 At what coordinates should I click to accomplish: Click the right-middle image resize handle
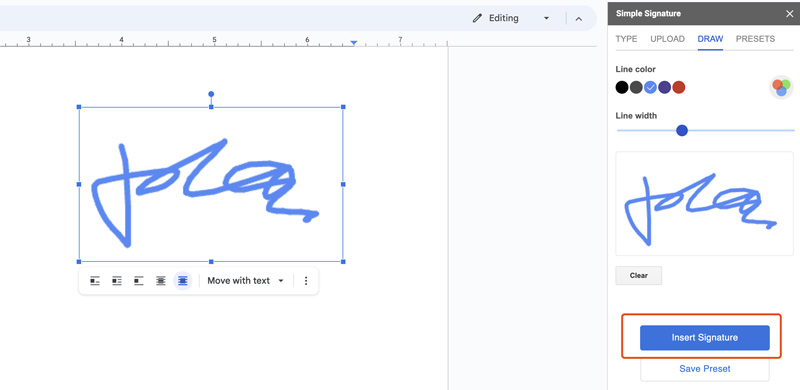click(x=343, y=184)
